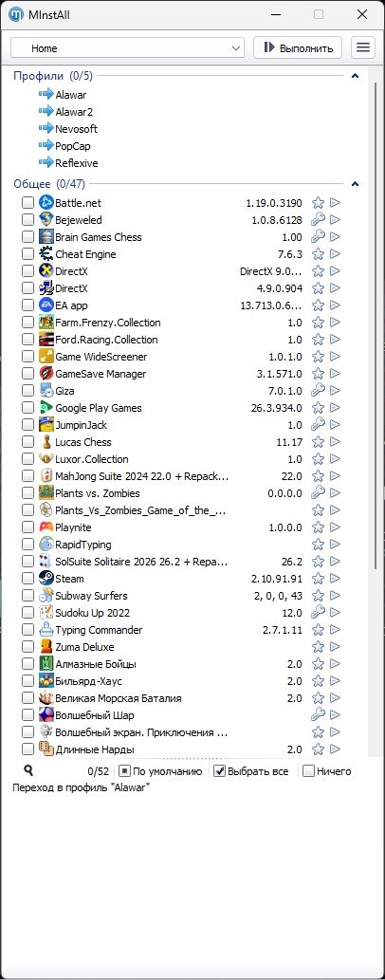The height and width of the screenshot is (980, 385).
Task: Click the Профили (0/5) header
Action: (x=53, y=76)
